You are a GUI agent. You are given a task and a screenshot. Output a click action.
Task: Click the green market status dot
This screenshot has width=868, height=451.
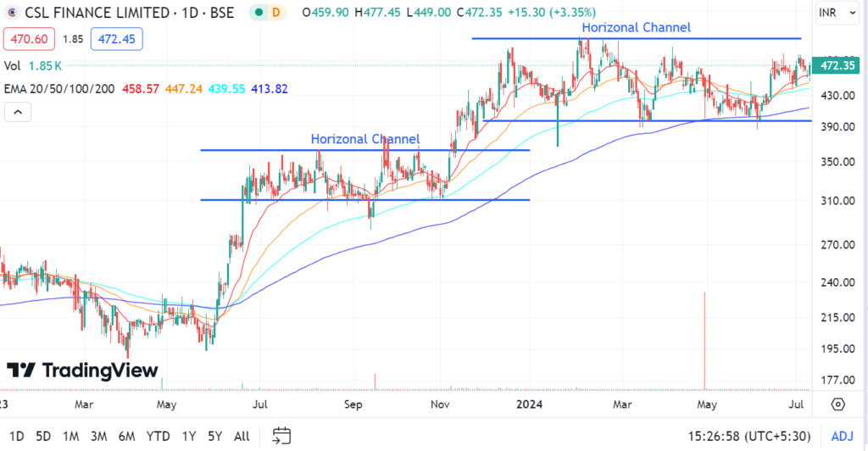[259, 12]
